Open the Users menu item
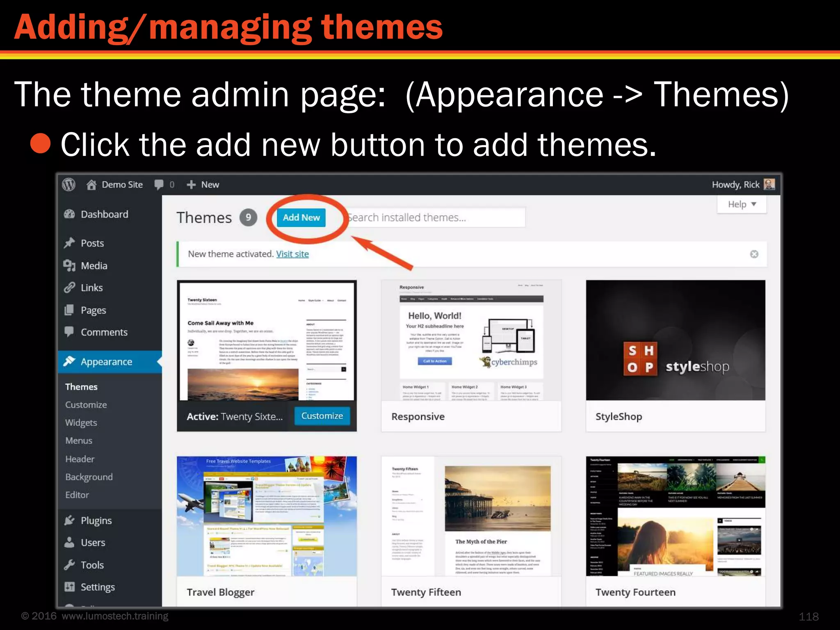Viewport: 840px width, 630px height. [x=93, y=542]
